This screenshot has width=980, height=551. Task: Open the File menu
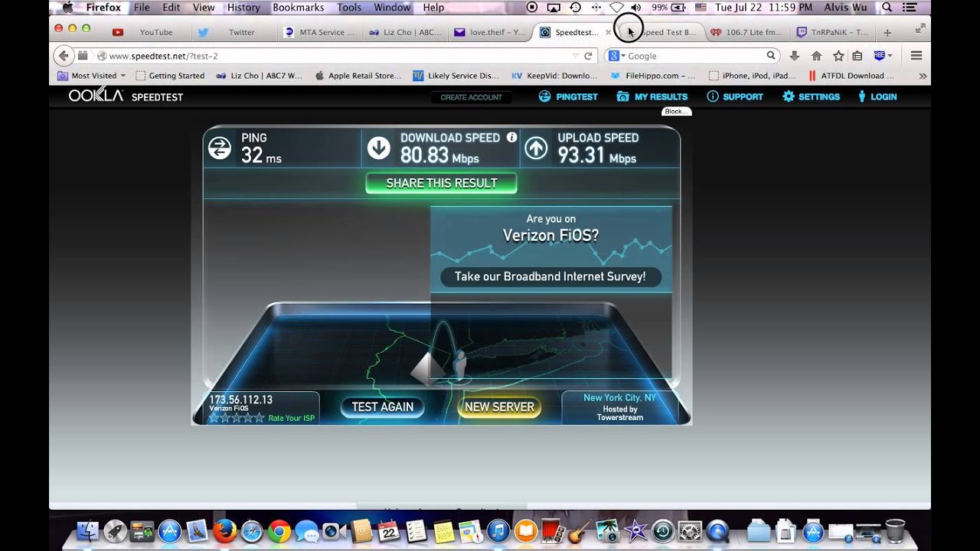(x=142, y=8)
